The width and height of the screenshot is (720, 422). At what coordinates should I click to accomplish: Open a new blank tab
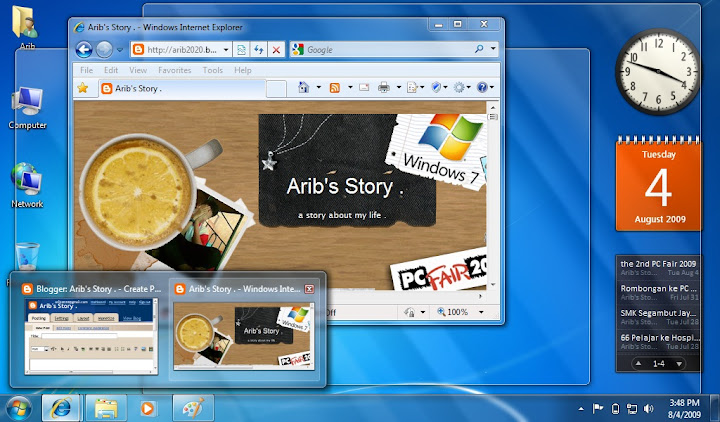pyautogui.click(x=276, y=89)
